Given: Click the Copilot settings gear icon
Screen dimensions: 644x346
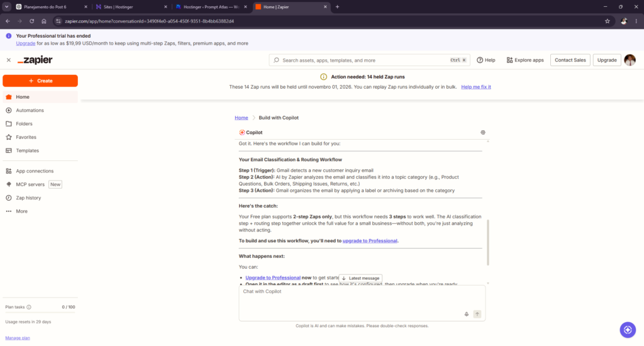Looking at the screenshot, I should pos(483,133).
